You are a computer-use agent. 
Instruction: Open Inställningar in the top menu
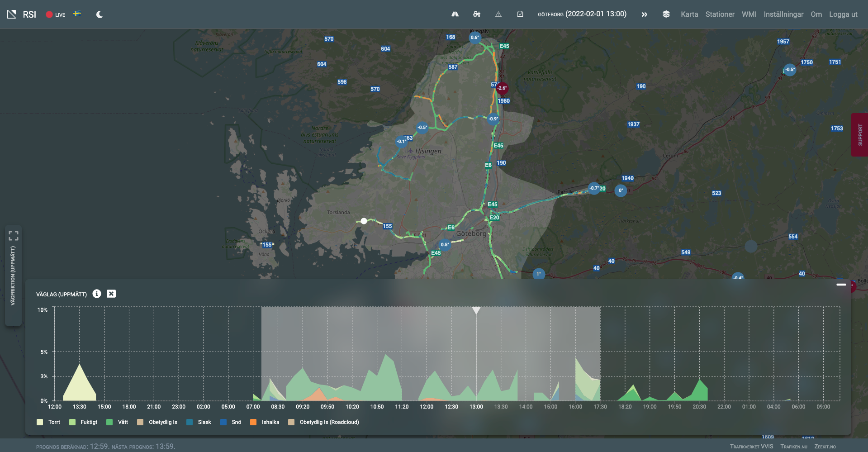783,14
